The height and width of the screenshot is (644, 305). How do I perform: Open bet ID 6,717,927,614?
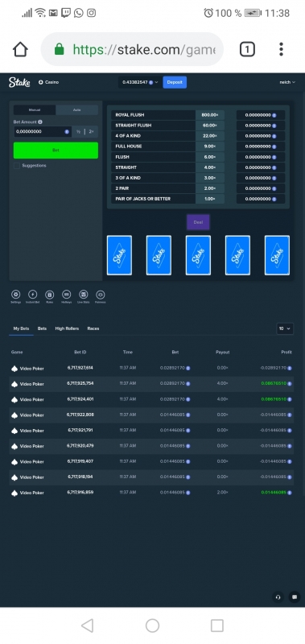click(x=80, y=368)
